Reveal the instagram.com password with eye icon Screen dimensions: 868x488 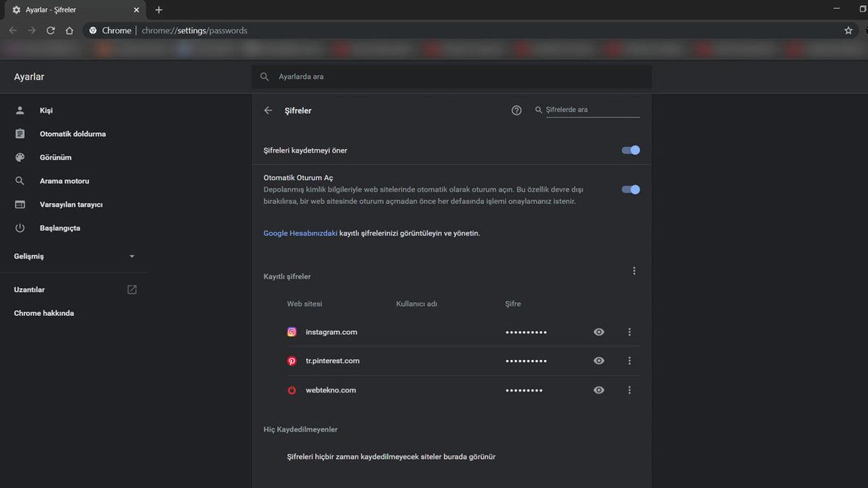pos(598,331)
